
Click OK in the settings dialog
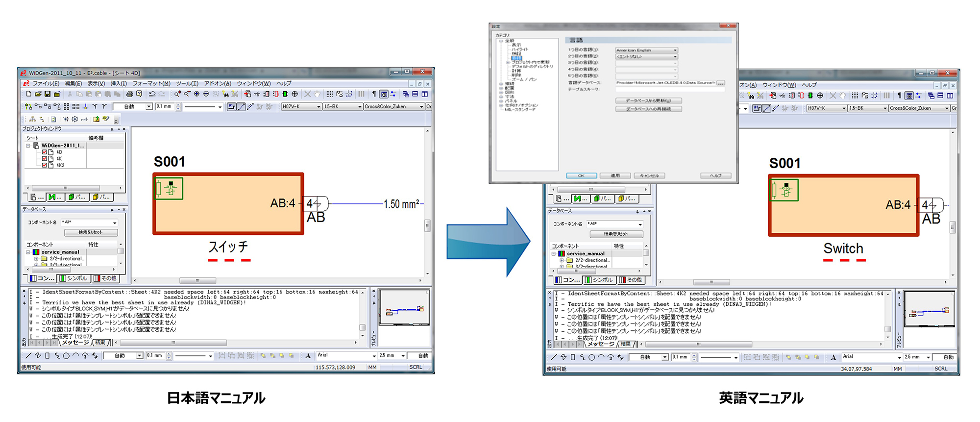point(581,175)
